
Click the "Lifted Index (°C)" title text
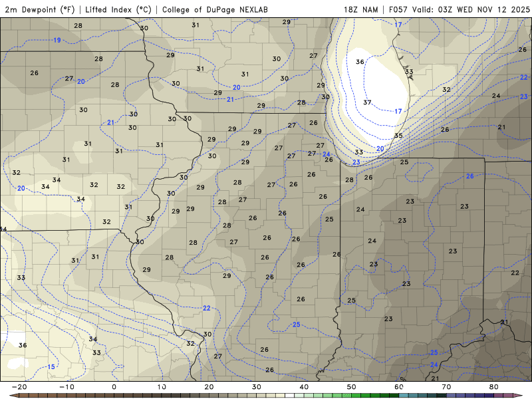point(118,9)
